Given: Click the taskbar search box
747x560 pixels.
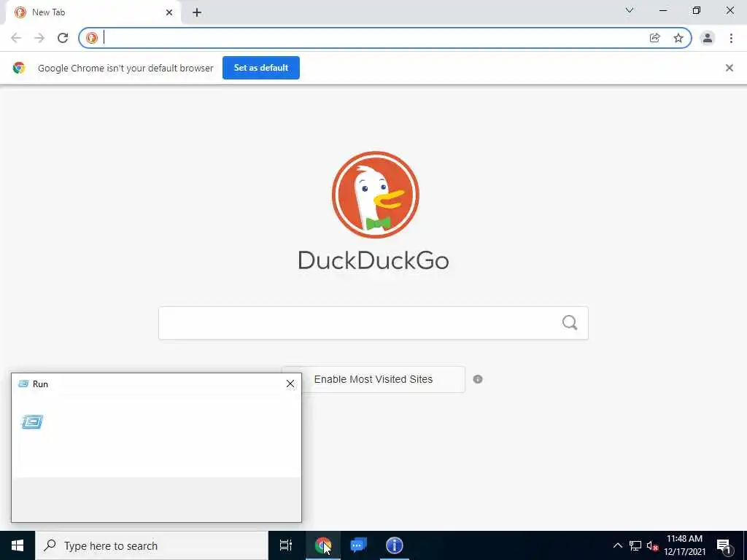Looking at the screenshot, I should [152, 545].
